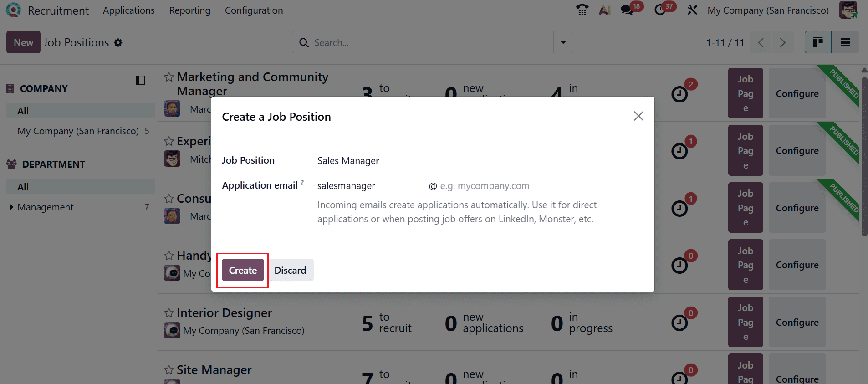Go to next page of records
Image resolution: width=868 pixels, height=384 pixels.
tap(783, 42)
